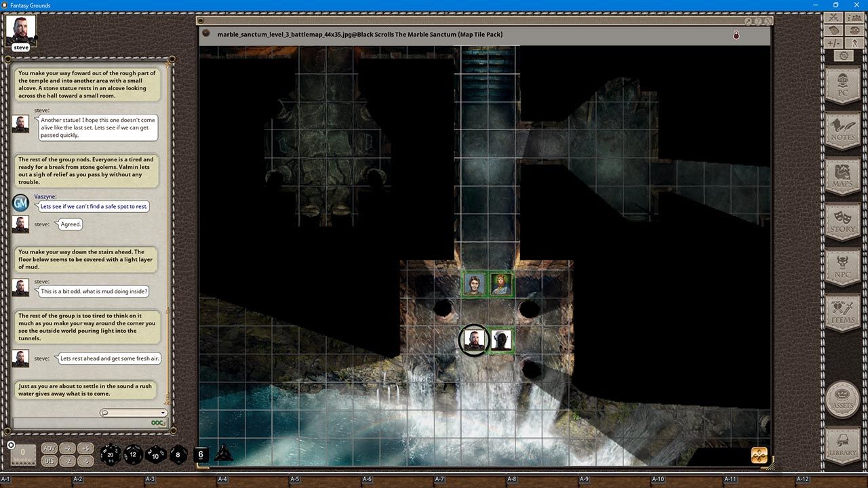Reset modifier via small asterisk circle icon

[x=11, y=445]
